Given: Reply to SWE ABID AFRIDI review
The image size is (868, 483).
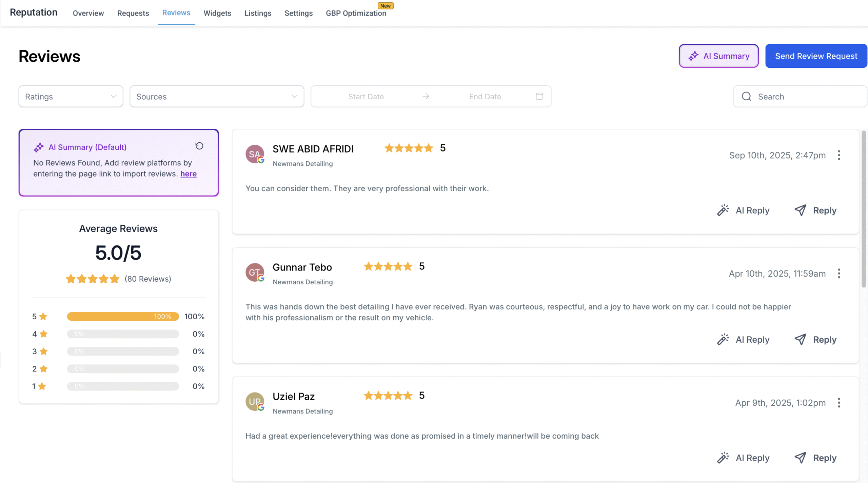Looking at the screenshot, I should pyautogui.click(x=815, y=210).
